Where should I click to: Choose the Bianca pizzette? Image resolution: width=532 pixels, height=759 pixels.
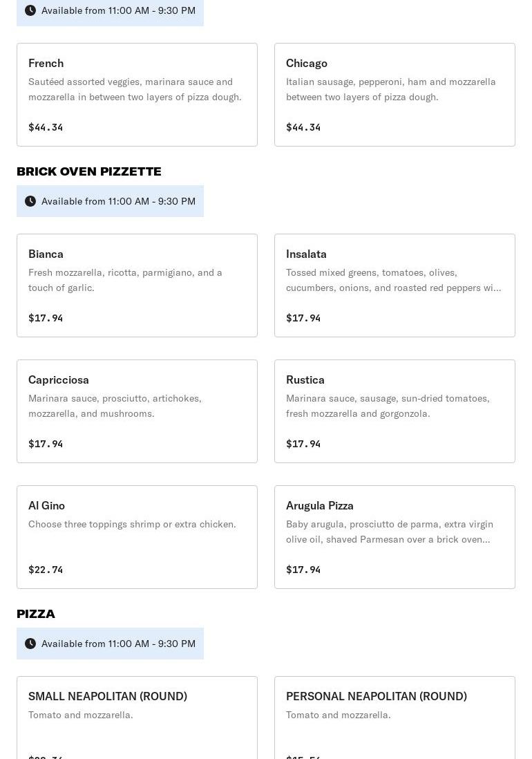point(137,285)
